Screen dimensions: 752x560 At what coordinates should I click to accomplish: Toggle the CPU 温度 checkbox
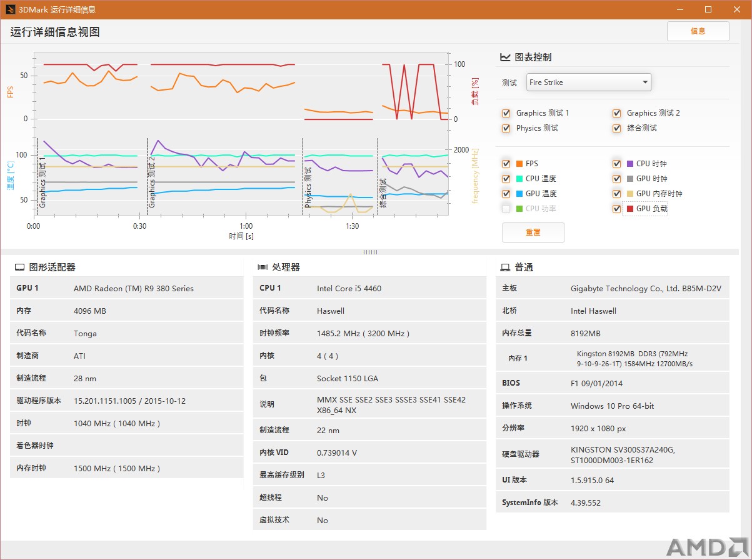coord(506,179)
